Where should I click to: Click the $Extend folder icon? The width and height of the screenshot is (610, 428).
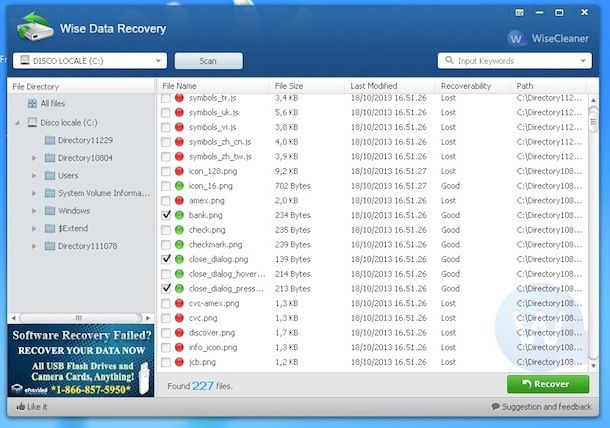click(x=50, y=228)
